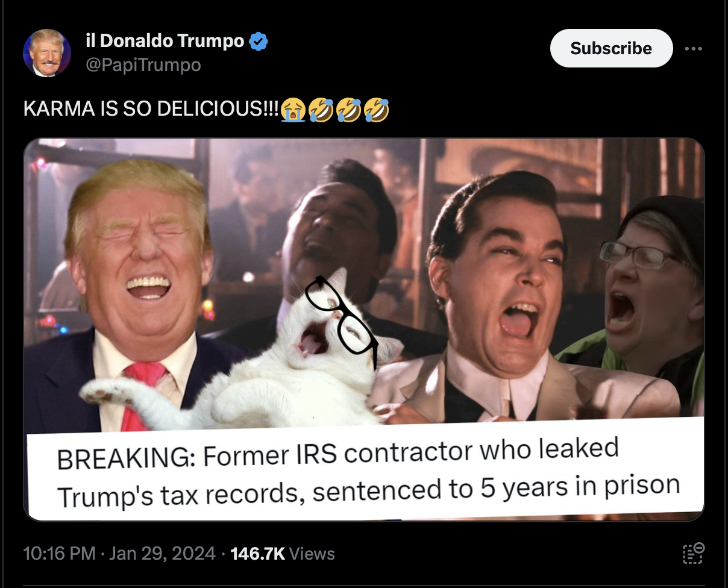Click the blue verified checkmark badge
The width and height of the screenshot is (728, 588).
259,41
